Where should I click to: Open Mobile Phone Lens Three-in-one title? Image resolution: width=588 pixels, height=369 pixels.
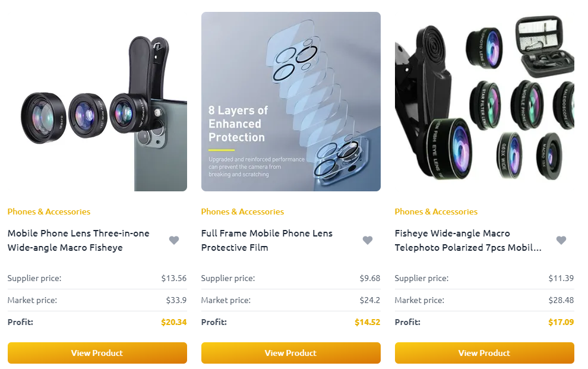tap(78, 241)
